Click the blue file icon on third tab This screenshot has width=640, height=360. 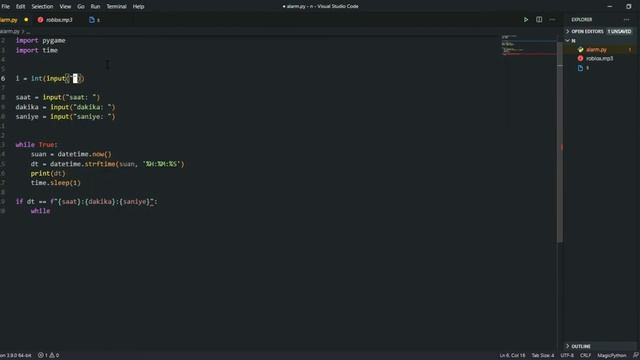92,20
